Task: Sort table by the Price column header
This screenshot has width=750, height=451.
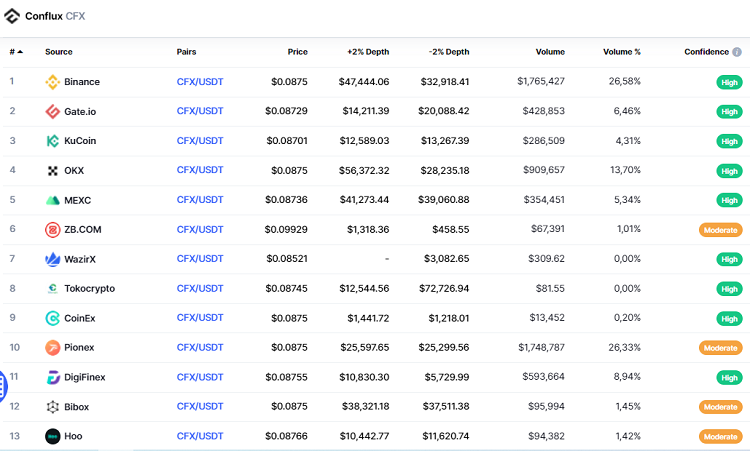Action: 297,52
